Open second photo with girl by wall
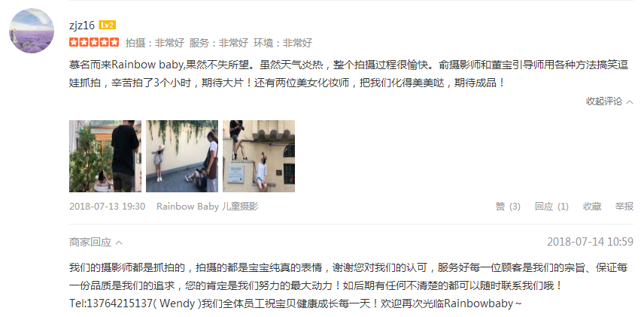The height and width of the screenshot is (317, 644). pyautogui.click(x=182, y=155)
